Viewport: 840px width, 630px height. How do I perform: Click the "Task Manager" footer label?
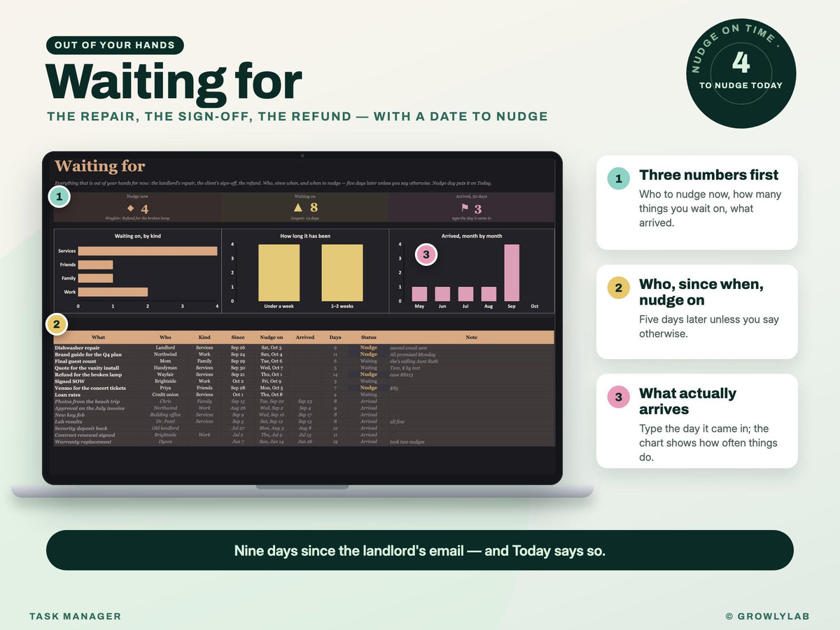75,617
